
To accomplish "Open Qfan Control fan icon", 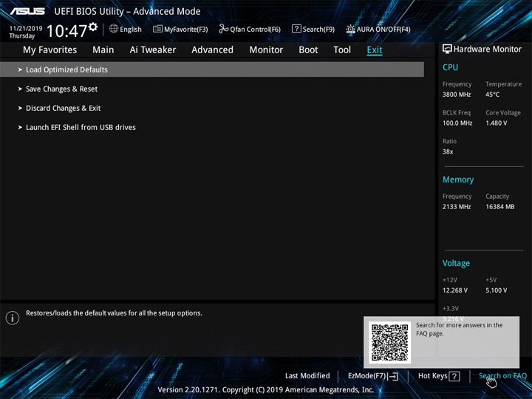I will point(223,29).
